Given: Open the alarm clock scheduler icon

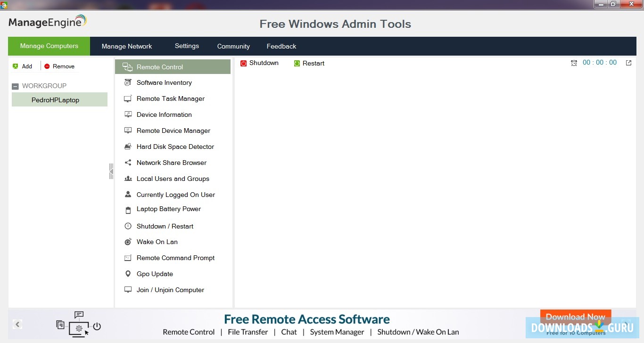Looking at the screenshot, I should coord(574,62).
